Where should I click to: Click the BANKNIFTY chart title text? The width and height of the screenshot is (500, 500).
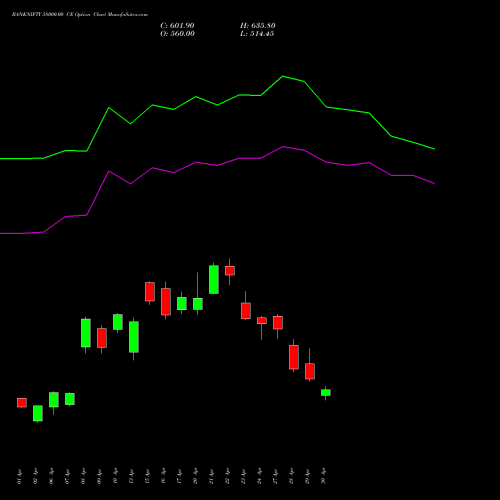[80, 15]
